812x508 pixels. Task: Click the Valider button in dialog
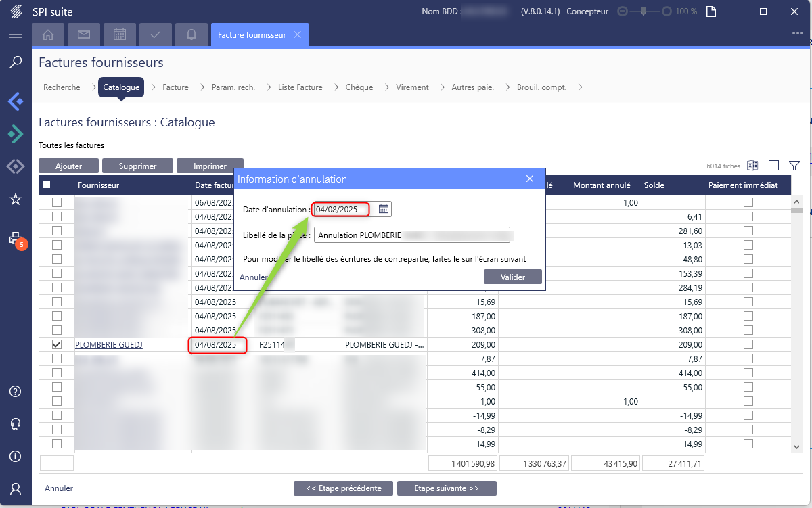pyautogui.click(x=513, y=277)
